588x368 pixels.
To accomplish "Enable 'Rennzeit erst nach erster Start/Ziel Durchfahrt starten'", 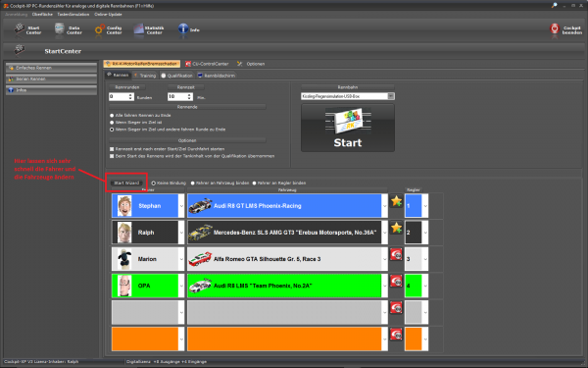I will pyautogui.click(x=112, y=149).
